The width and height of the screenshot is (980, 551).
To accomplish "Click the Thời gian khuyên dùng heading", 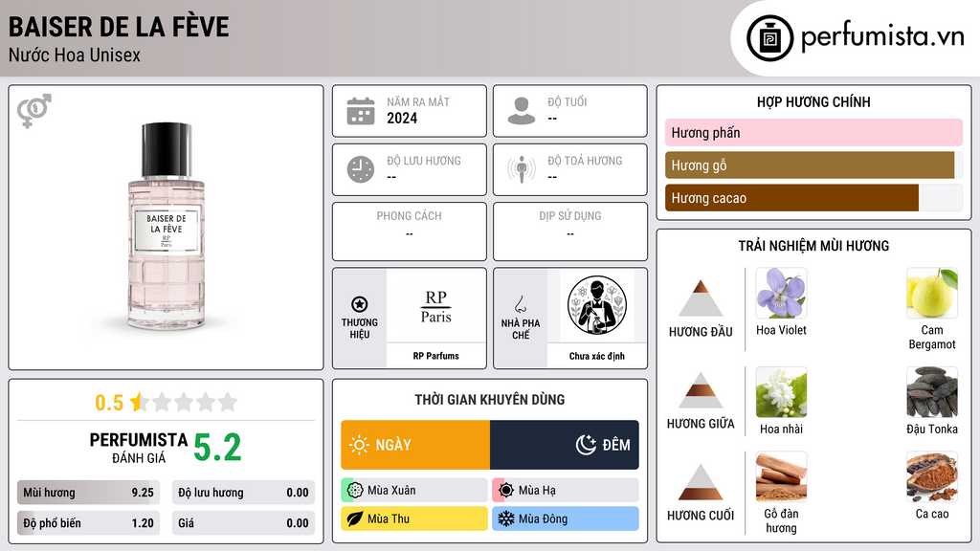I will coord(489,400).
